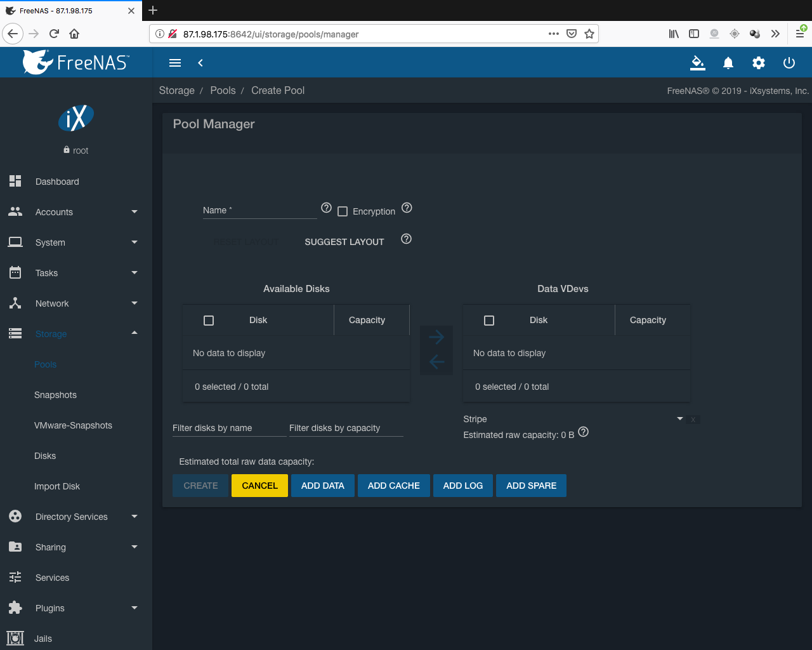The width and height of the screenshot is (812, 650).
Task: Open the notifications bell icon
Action: tap(728, 63)
